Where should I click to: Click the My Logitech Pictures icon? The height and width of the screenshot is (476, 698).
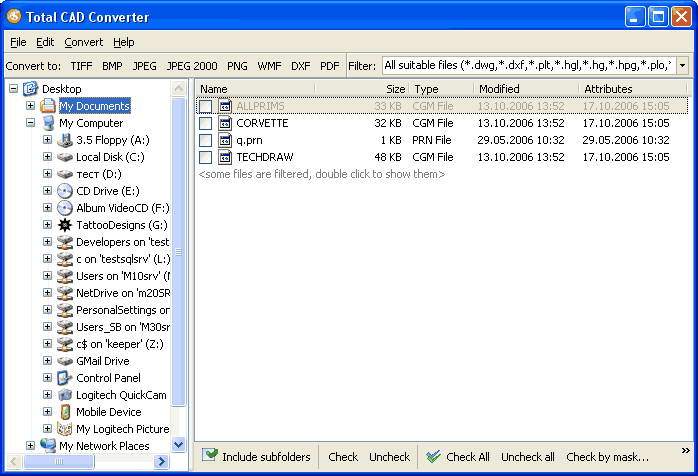65,429
